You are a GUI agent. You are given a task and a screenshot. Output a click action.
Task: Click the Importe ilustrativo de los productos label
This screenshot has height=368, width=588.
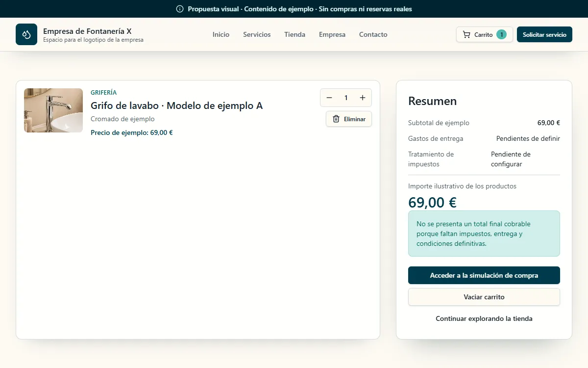[462, 186]
